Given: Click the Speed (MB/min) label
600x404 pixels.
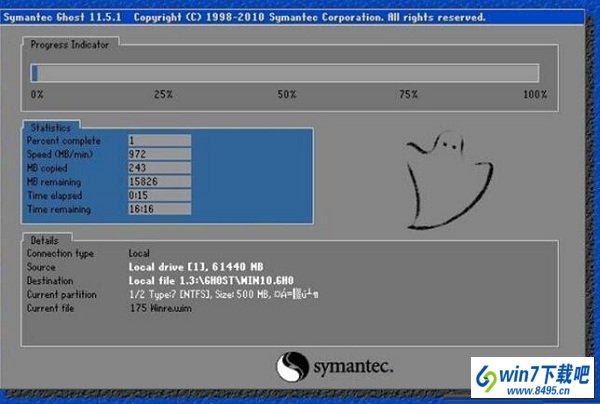Looking at the screenshot, I should tap(60, 155).
